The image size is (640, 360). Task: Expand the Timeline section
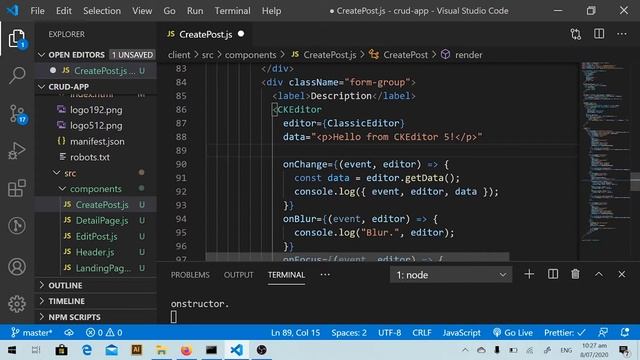pyautogui.click(x=96, y=301)
